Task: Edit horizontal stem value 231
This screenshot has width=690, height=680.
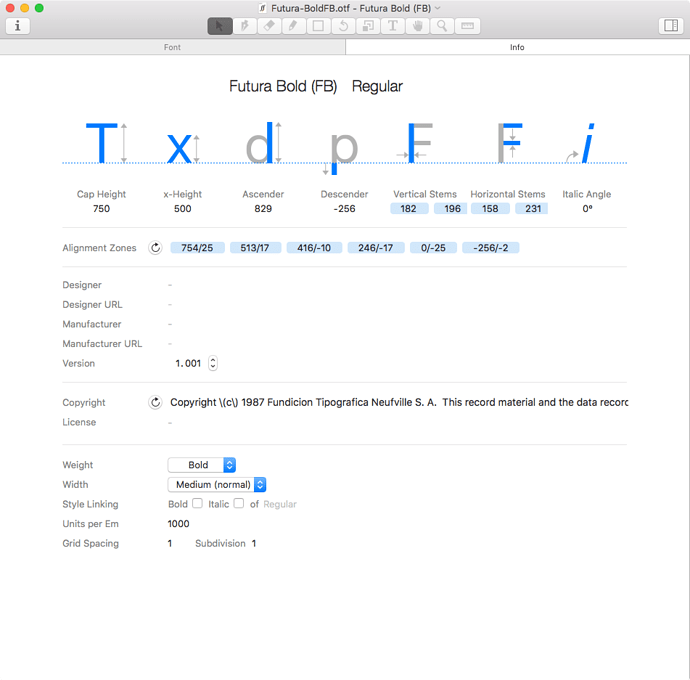Action: pyautogui.click(x=532, y=209)
